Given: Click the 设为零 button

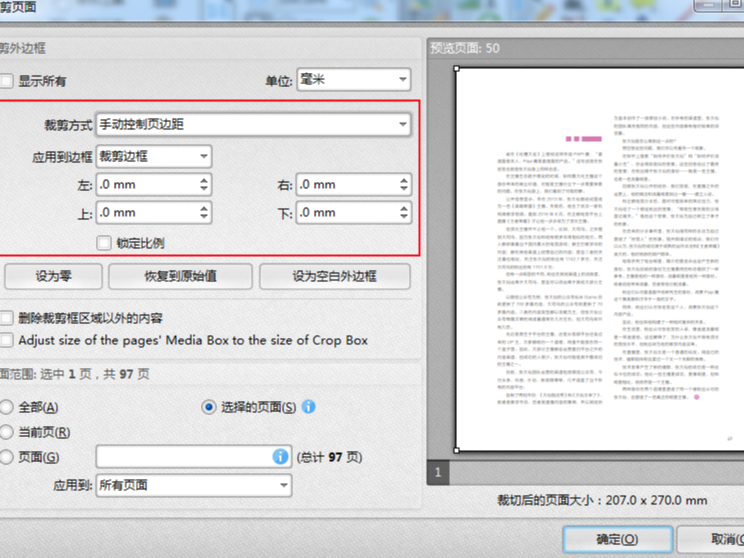Looking at the screenshot, I should point(53,276).
